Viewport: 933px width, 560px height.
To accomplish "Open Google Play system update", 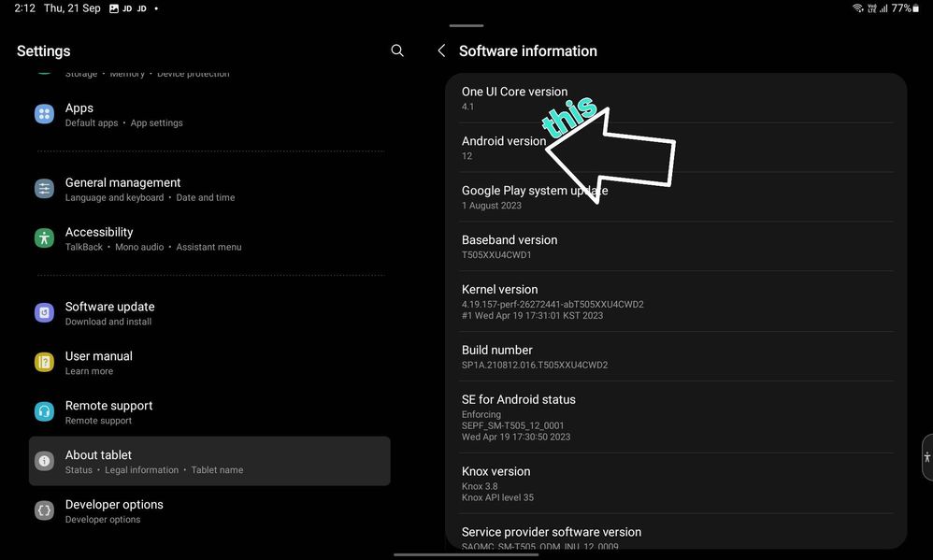I will (x=676, y=197).
